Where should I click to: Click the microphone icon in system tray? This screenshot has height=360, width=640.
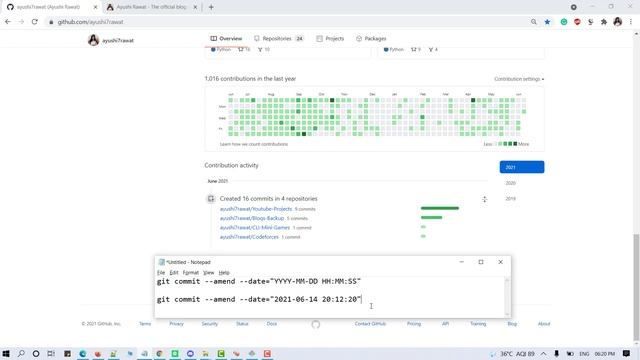pyautogui.click(x=556, y=353)
